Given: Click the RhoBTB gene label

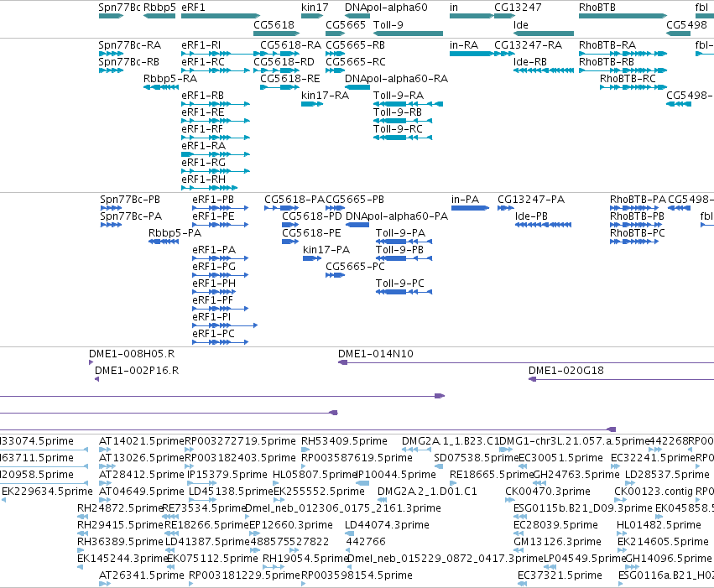Looking at the screenshot, I should 597,8.
